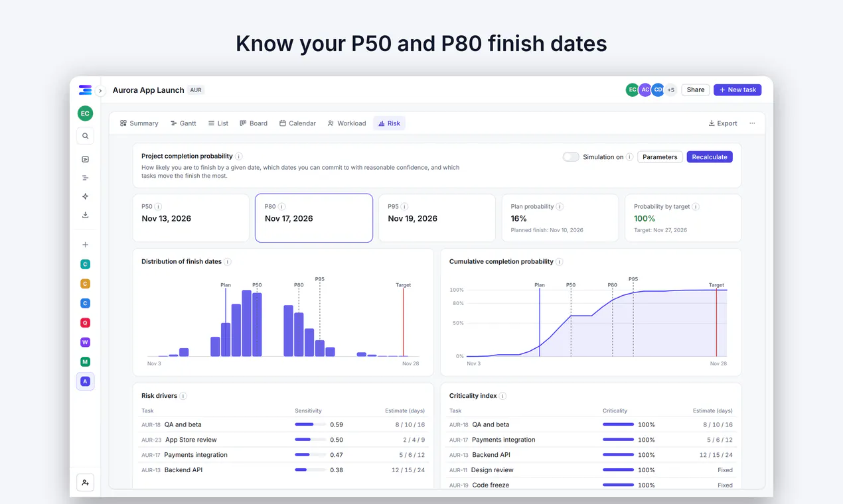The height and width of the screenshot is (504, 843).
Task: Click the Export button
Action: click(x=723, y=123)
